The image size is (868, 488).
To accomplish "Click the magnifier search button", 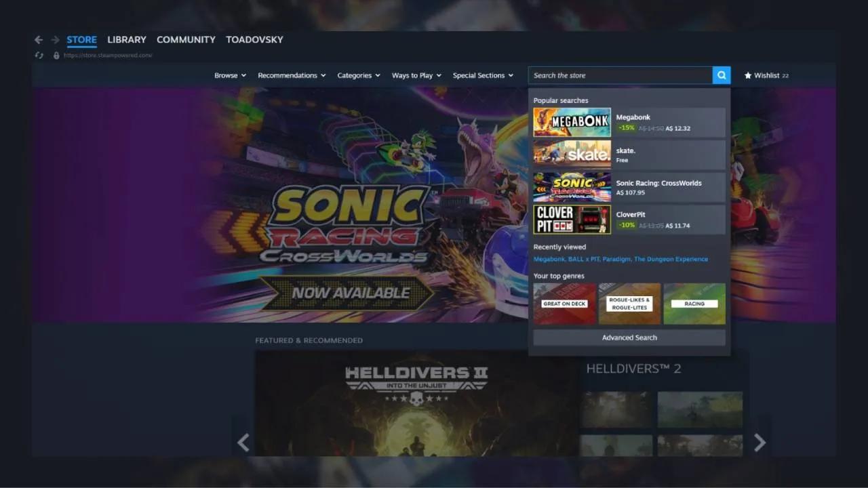I will pos(722,75).
